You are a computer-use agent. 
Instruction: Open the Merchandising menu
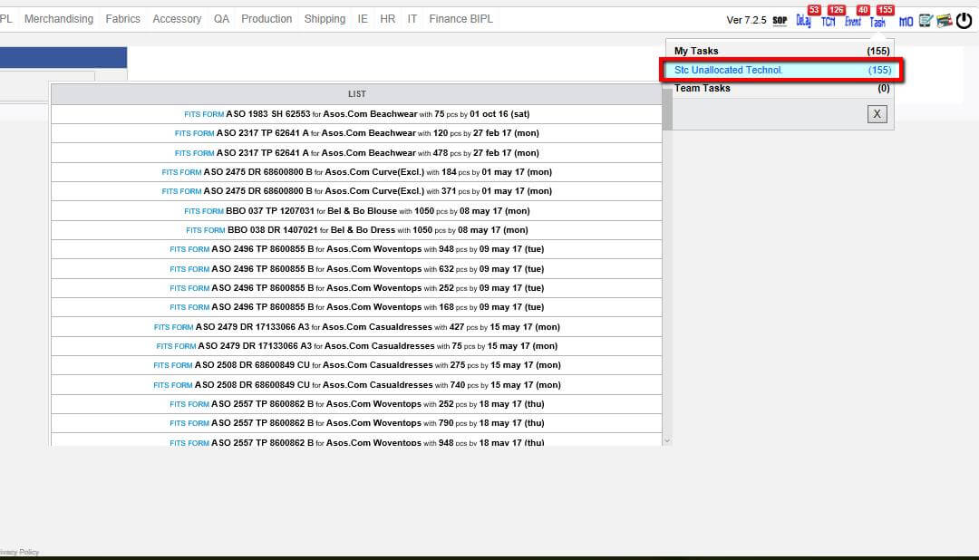[59, 19]
